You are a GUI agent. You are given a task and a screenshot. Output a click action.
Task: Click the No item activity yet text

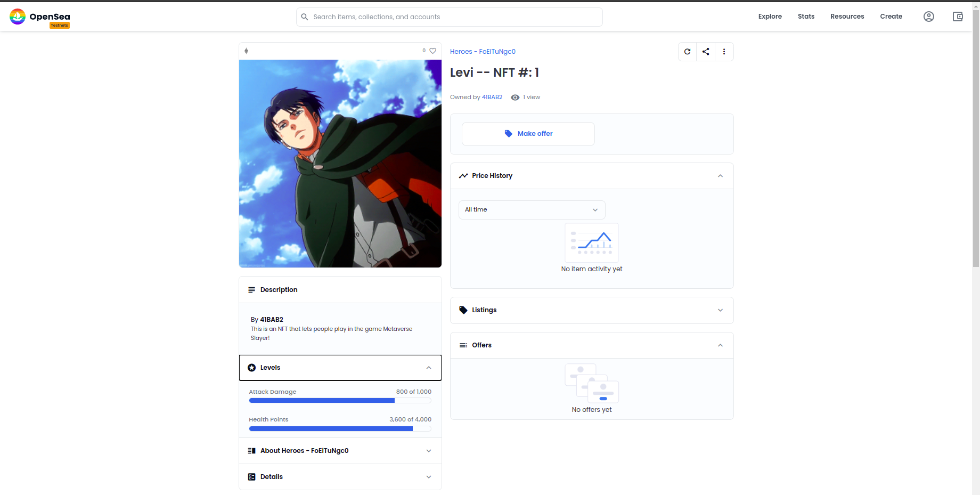tap(592, 269)
